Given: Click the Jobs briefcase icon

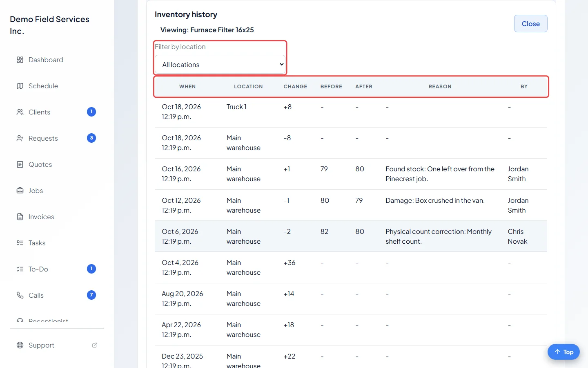Looking at the screenshot, I should (20, 191).
